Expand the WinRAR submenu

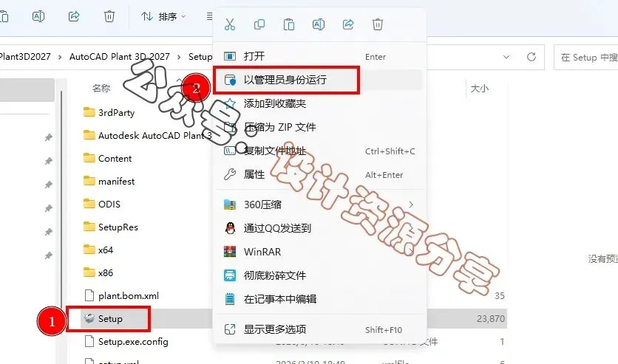(x=319, y=252)
